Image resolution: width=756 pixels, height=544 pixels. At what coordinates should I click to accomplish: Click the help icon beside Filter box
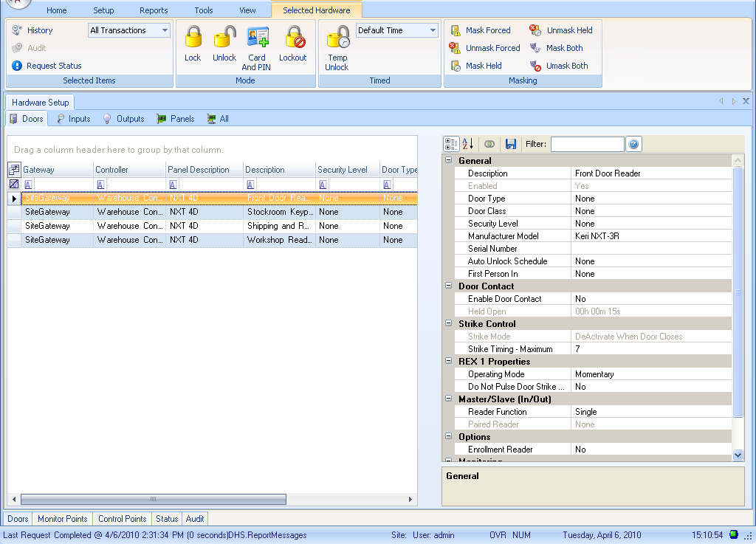click(x=633, y=144)
